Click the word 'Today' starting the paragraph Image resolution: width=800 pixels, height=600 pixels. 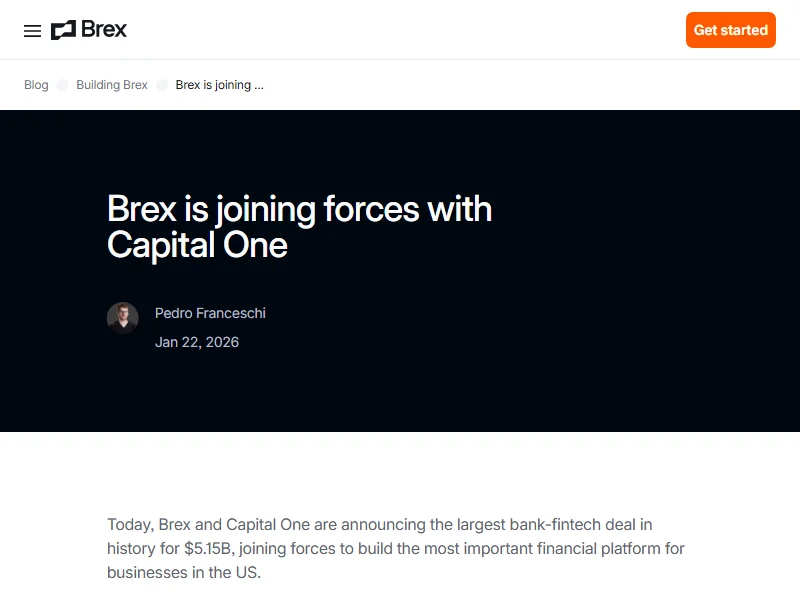click(129, 524)
